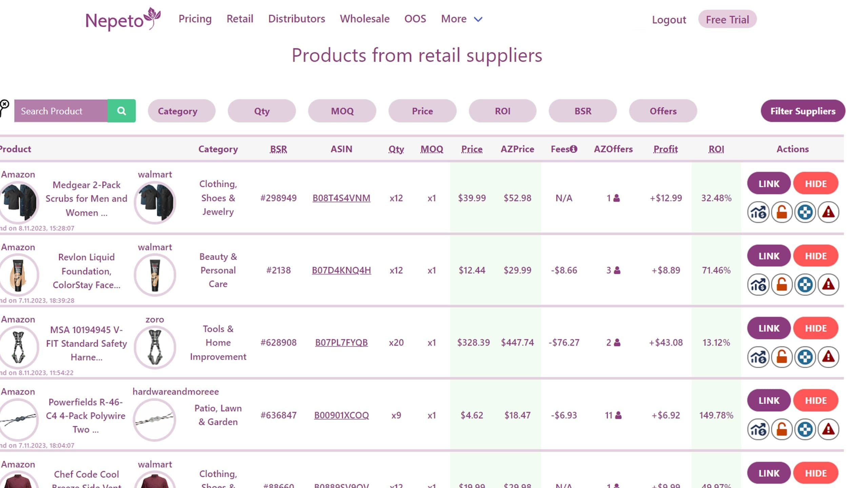868x488 pixels.
Task: Click the Fees info icon in header
Action: coord(573,149)
